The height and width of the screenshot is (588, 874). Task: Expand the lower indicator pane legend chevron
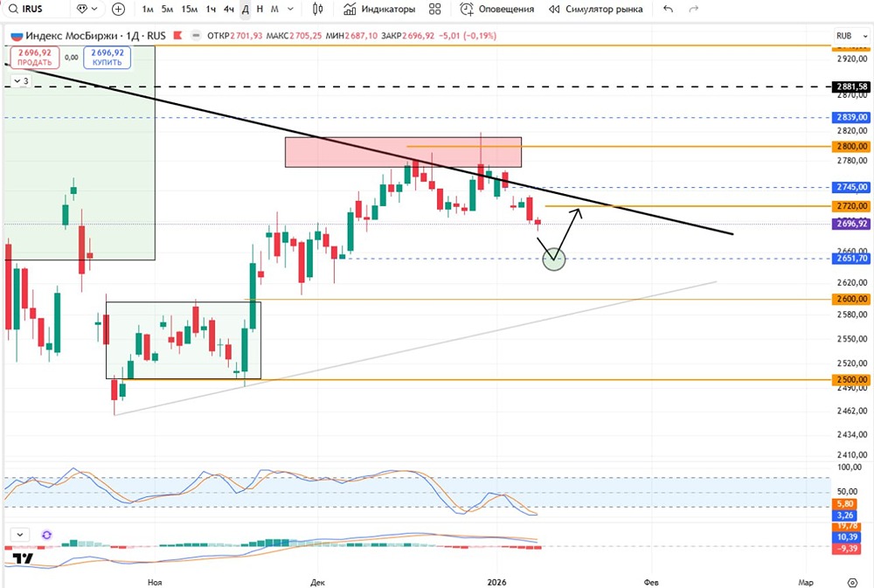point(20,535)
